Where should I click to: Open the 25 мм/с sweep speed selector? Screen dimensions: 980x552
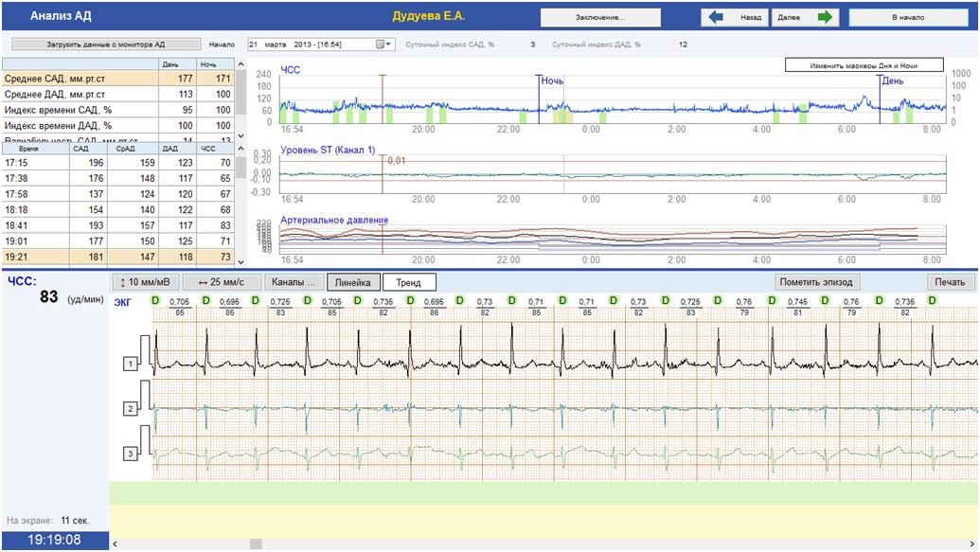pos(222,282)
